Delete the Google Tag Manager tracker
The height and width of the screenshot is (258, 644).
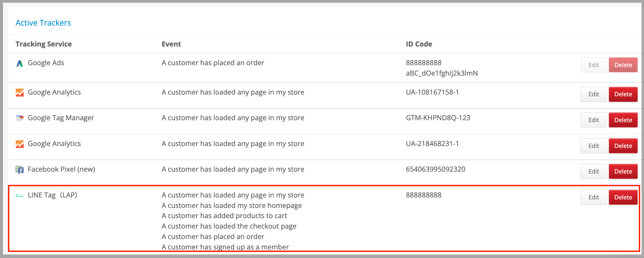coord(623,120)
